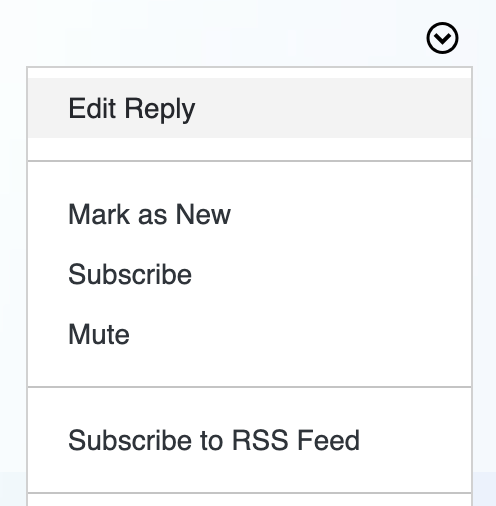Activate the Edit Reply menu item
Image resolution: width=496 pixels, height=506 pixels.
click(x=249, y=108)
